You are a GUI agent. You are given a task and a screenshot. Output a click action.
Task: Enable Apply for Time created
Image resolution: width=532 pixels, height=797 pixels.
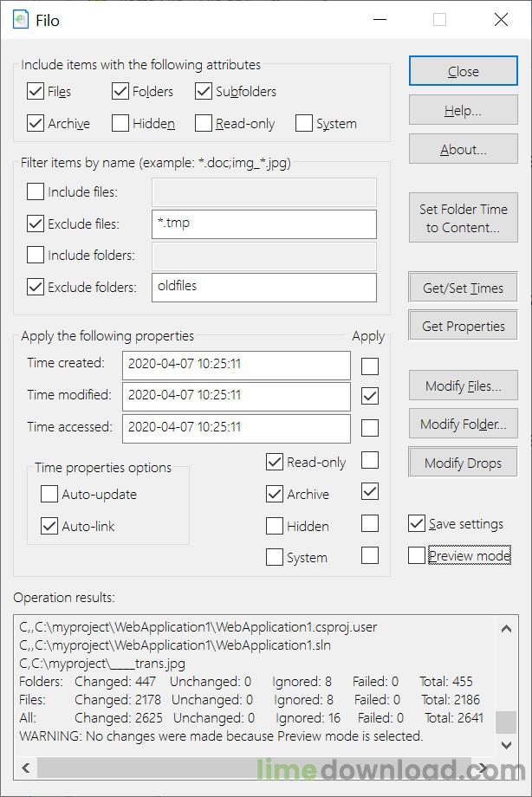pyautogui.click(x=370, y=365)
